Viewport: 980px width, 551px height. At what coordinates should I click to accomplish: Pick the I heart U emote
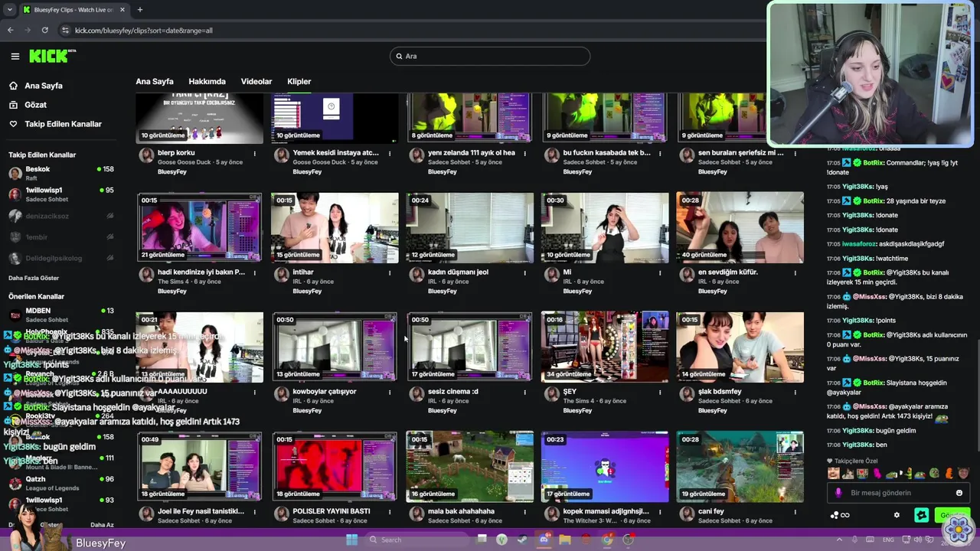[862, 473]
